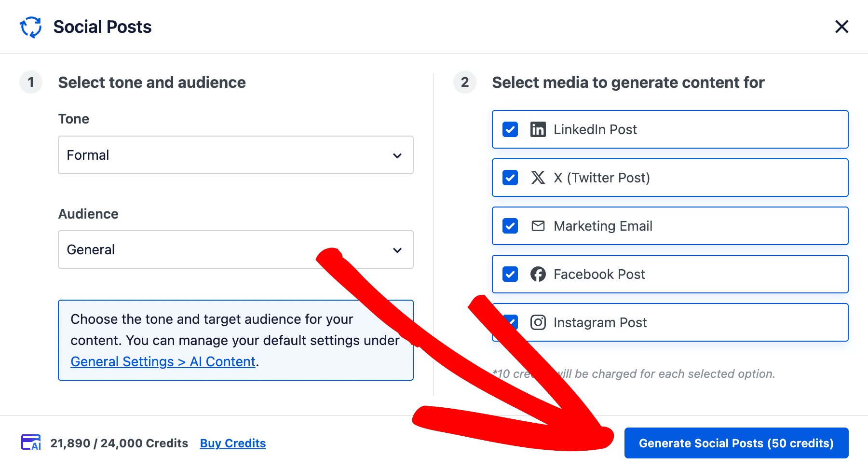Select the Instagram Post label
The height and width of the screenshot is (470, 868).
tap(600, 322)
